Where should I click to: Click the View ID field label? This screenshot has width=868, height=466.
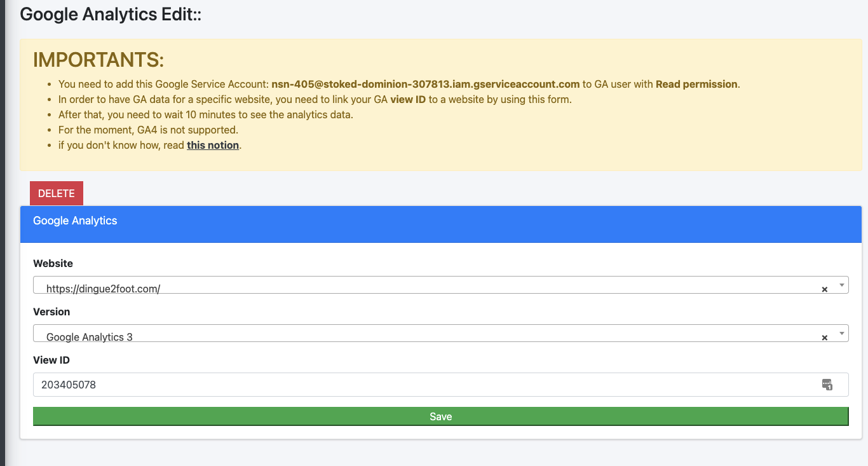(51, 360)
